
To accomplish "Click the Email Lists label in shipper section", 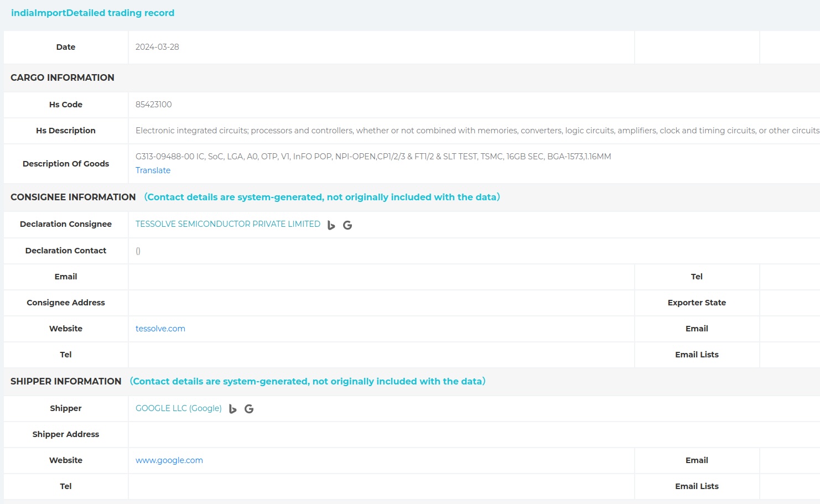I will coord(697,486).
